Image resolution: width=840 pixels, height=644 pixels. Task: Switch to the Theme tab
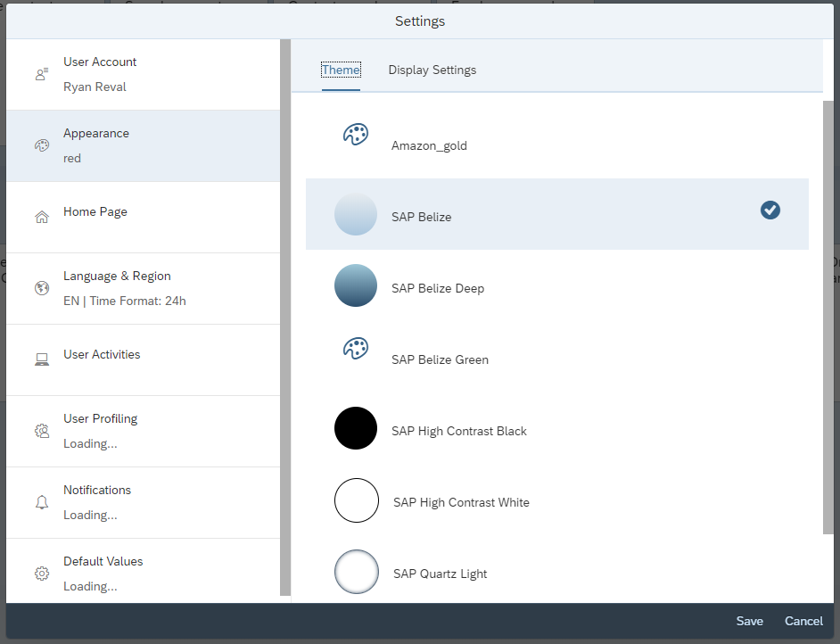(x=341, y=70)
